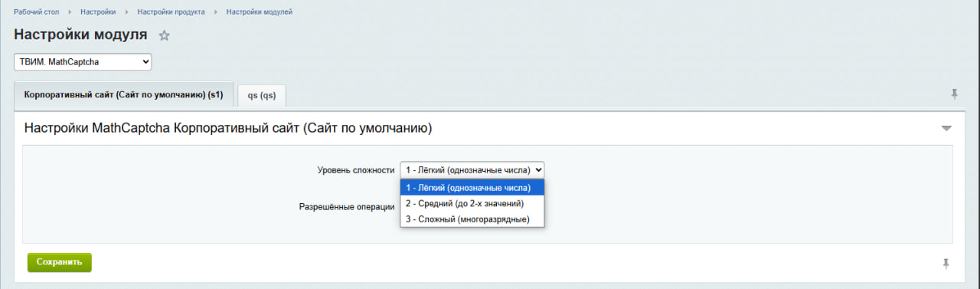Click the pin icon beside the tabs
Screen dimensions: 980x289
(x=954, y=94)
